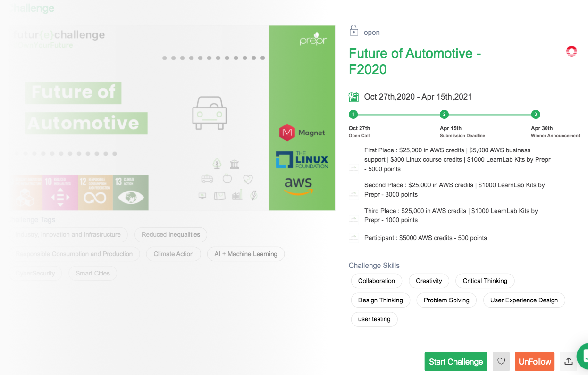Click the Challenge Skills heading
Image resolution: width=588 pixels, height=375 pixels.
point(374,266)
